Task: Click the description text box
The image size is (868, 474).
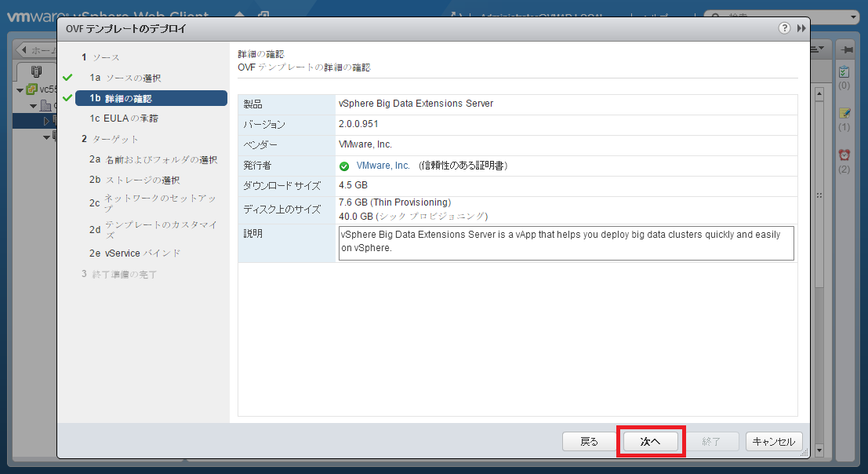Action: [566, 242]
